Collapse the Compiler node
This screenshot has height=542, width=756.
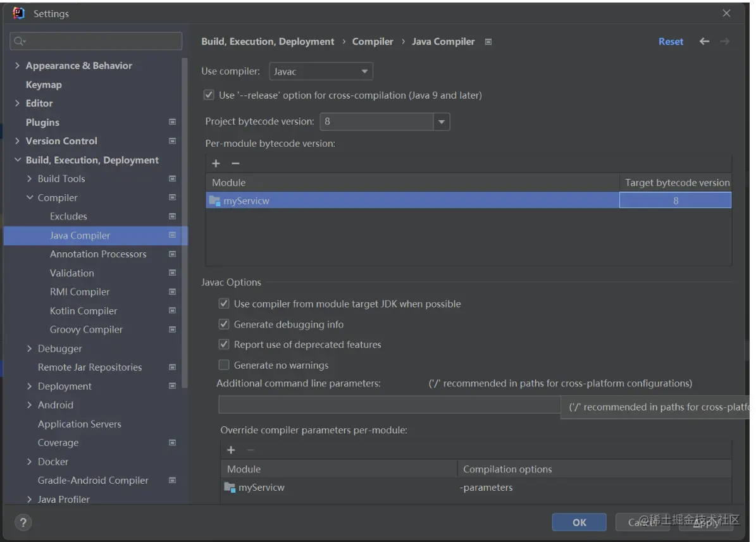pyautogui.click(x=29, y=198)
